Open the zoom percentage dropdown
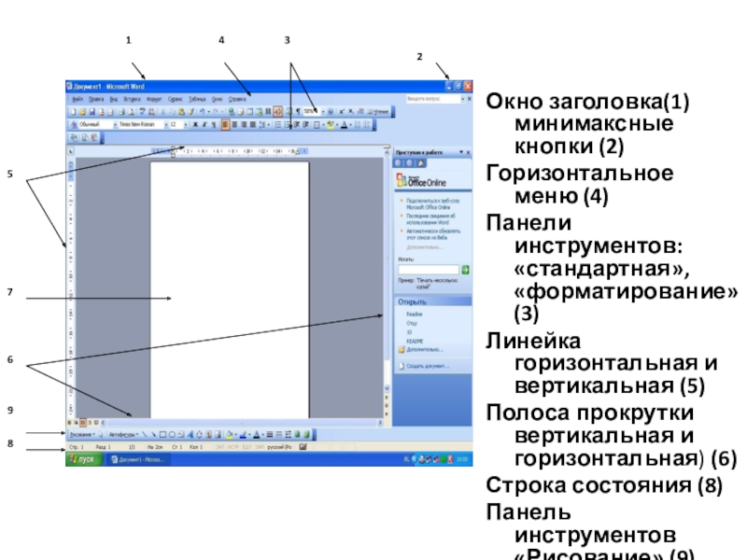The image size is (747, 560). pos(323,112)
